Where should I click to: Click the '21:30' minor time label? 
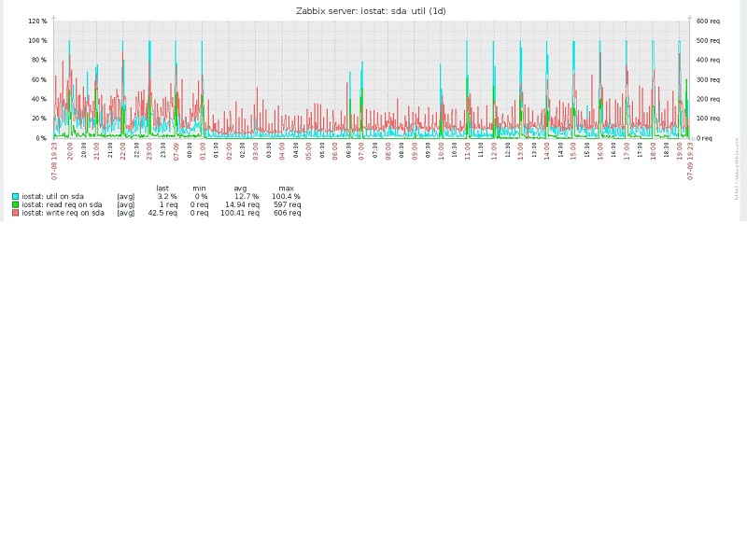click(110, 150)
